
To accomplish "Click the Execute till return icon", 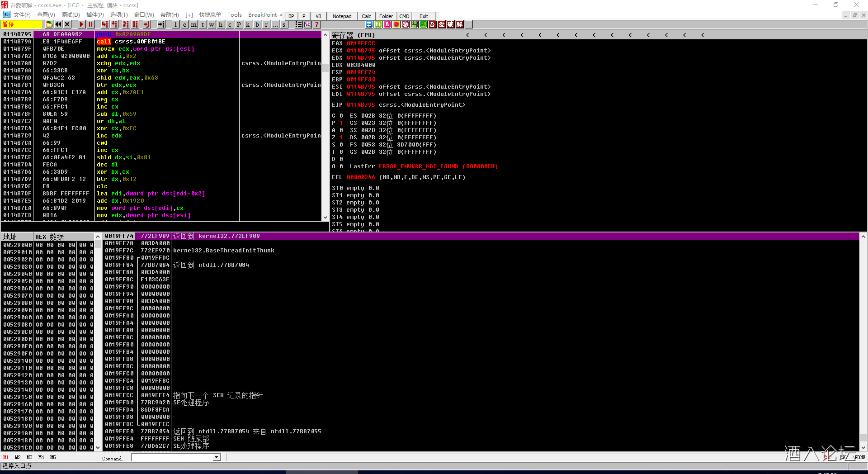I will point(146,24).
